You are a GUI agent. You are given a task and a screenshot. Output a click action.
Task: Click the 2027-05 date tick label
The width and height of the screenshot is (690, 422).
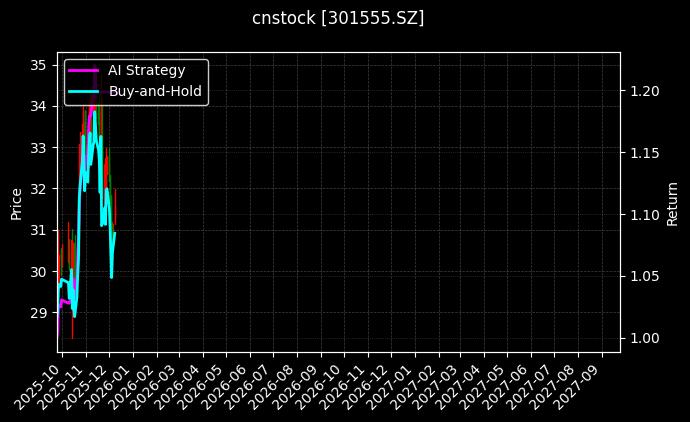pyautogui.click(x=484, y=388)
